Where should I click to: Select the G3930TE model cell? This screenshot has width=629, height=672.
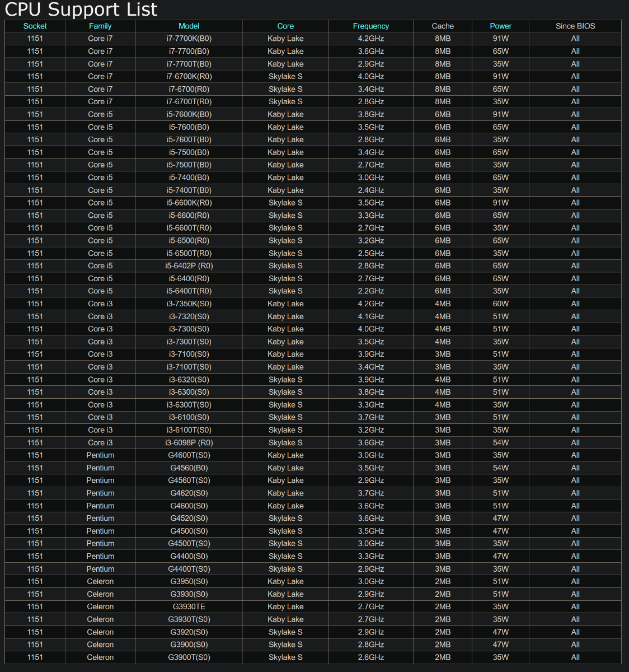pos(189,606)
